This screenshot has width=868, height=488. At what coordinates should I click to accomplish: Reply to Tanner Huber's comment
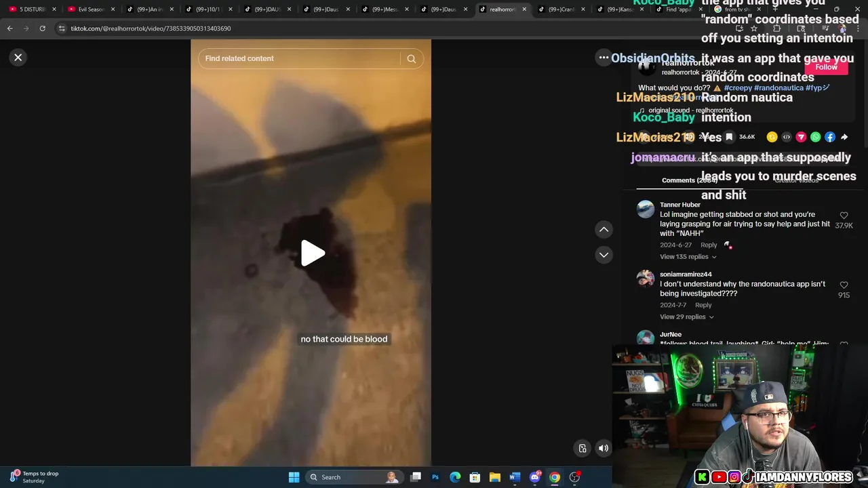tap(709, 245)
